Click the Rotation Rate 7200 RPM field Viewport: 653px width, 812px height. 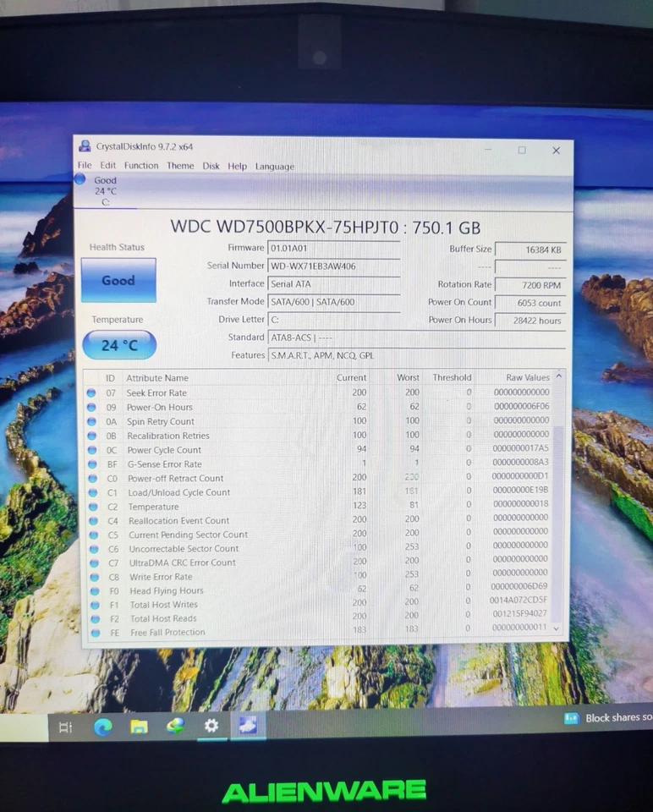[x=530, y=285]
